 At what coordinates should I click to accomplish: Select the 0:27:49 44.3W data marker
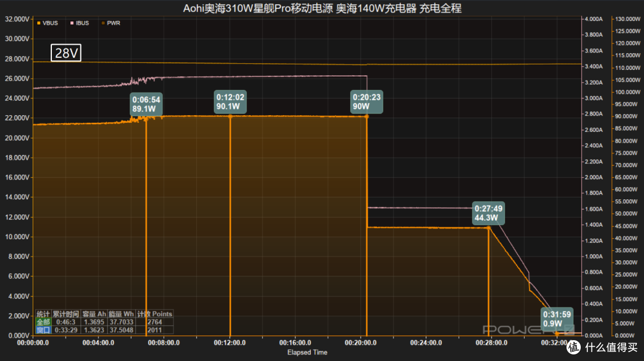pyautogui.click(x=488, y=214)
